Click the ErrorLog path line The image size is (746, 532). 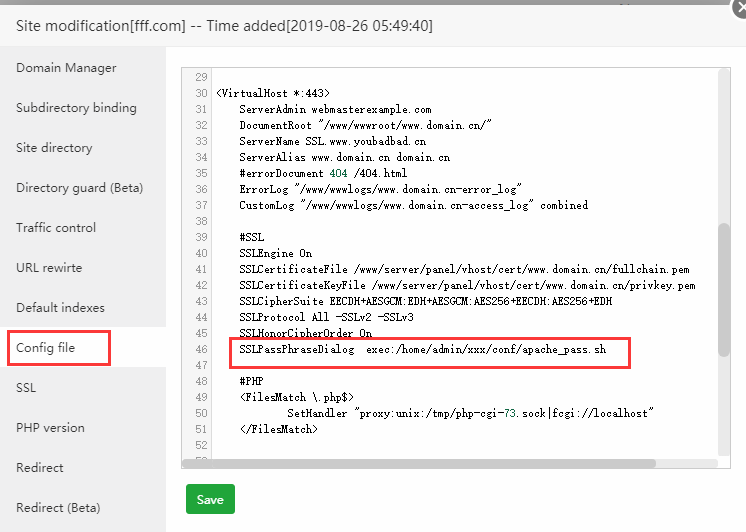tap(381, 189)
